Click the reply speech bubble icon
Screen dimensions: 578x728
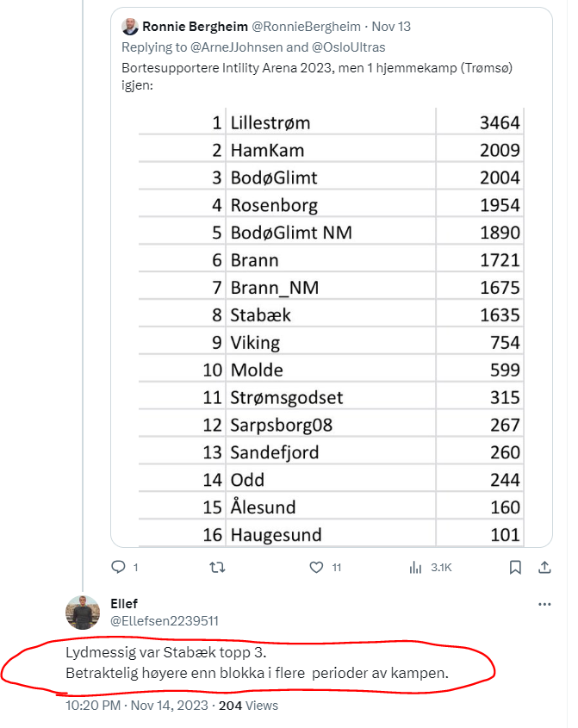tap(118, 567)
